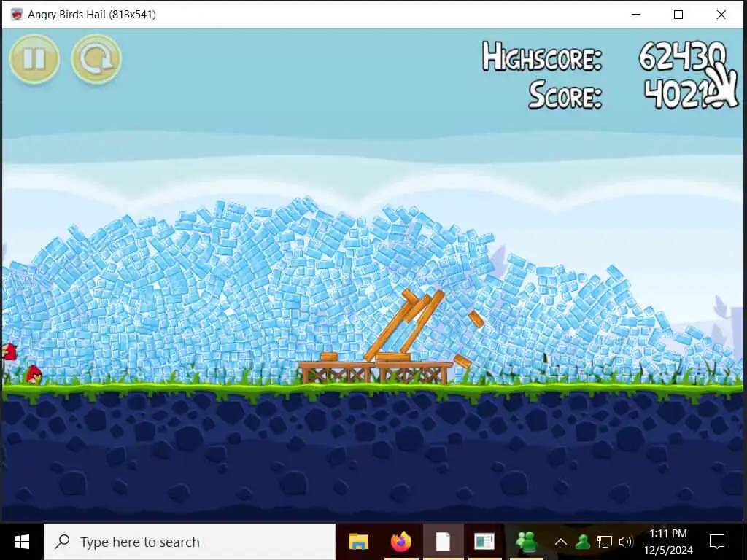The image size is (747, 560).
Task: Close the Angry Birds Hail window
Action: pos(721,15)
